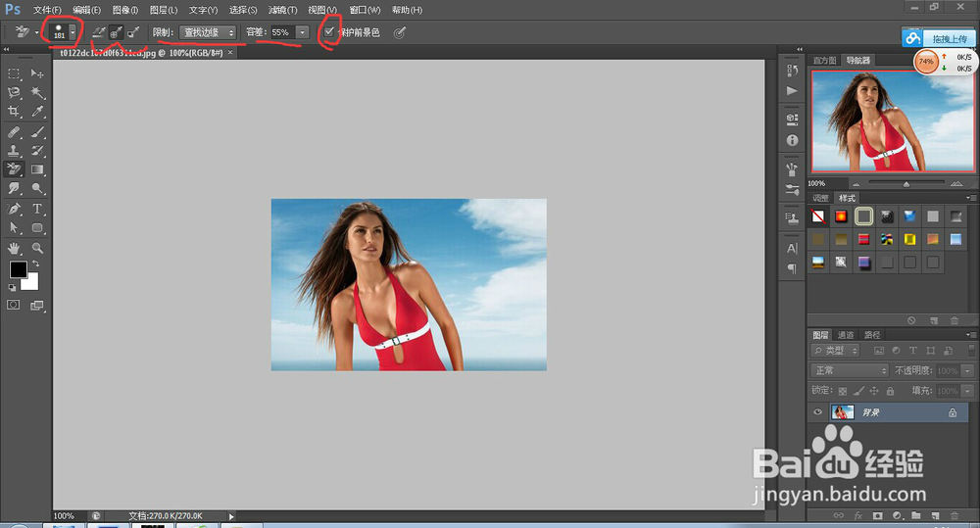Screen dimensions: 980x528
Task: Choose sampling once mode
Action: click(x=116, y=32)
